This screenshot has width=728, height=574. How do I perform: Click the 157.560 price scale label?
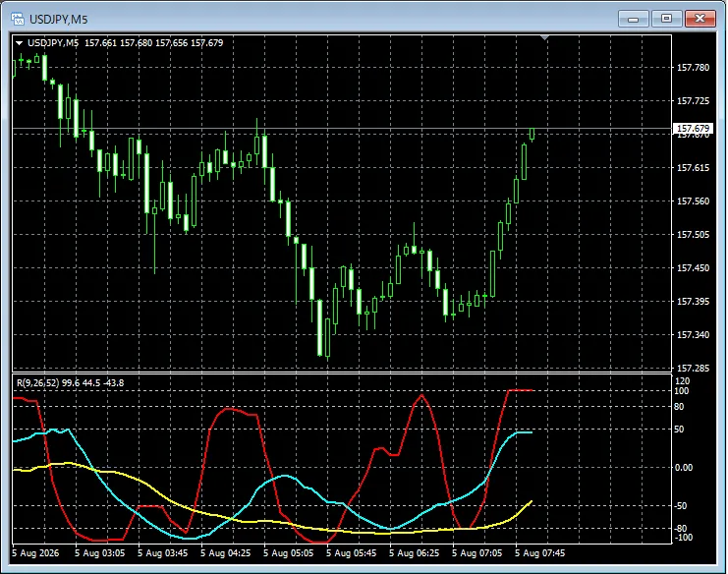(693, 201)
